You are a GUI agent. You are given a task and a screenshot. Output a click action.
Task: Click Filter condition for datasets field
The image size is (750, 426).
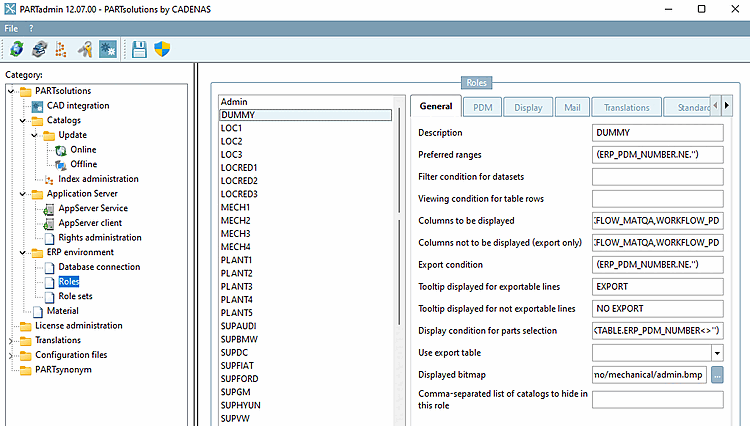(658, 177)
